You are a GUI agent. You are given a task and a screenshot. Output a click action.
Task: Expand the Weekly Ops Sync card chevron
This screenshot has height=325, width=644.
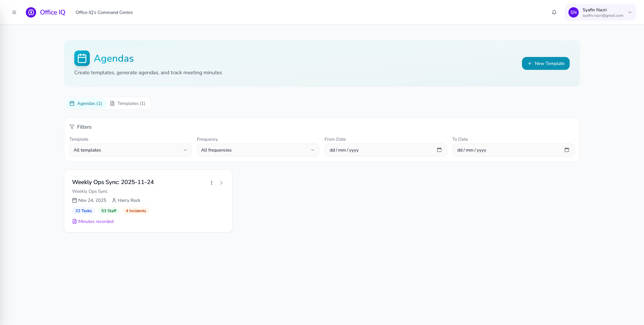click(x=221, y=183)
